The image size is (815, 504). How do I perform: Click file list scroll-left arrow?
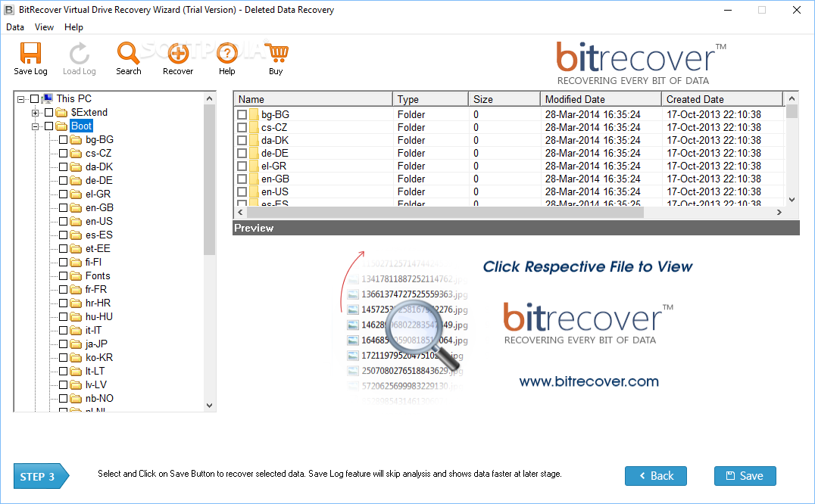click(240, 213)
